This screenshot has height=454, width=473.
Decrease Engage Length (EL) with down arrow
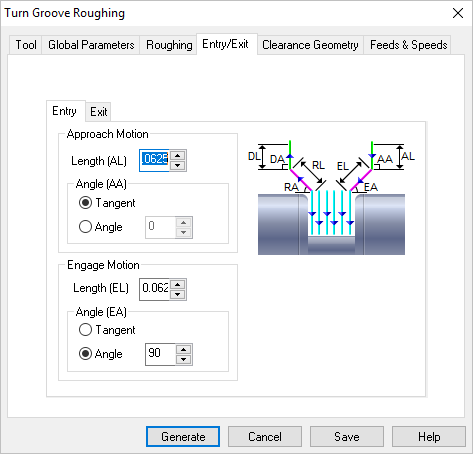pos(178,294)
